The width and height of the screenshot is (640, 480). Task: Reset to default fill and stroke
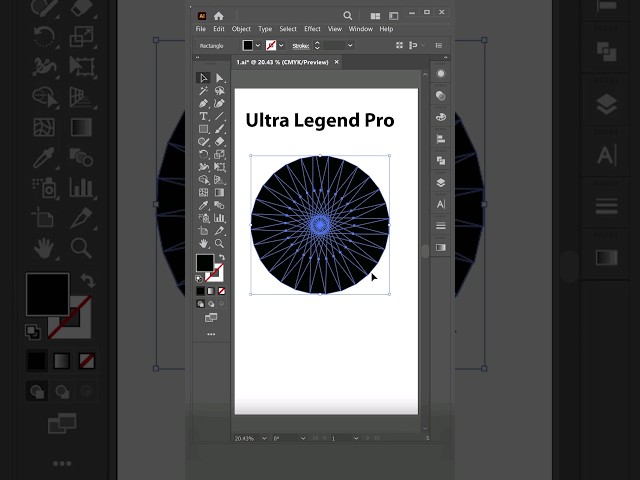point(198,279)
